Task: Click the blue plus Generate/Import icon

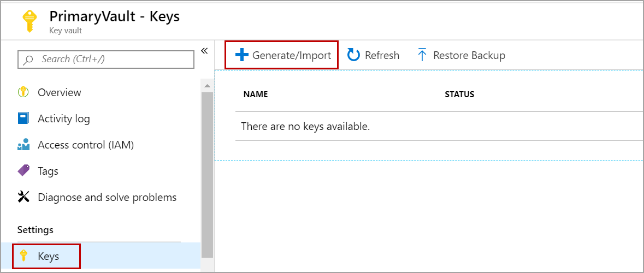Action: [x=241, y=55]
